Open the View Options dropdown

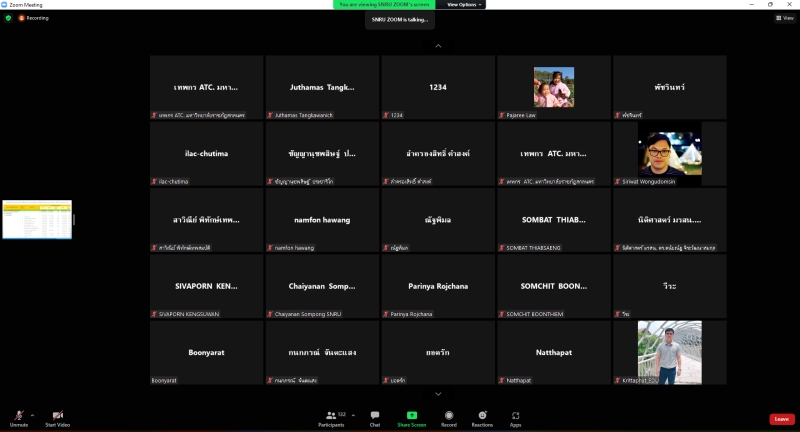[x=465, y=5]
